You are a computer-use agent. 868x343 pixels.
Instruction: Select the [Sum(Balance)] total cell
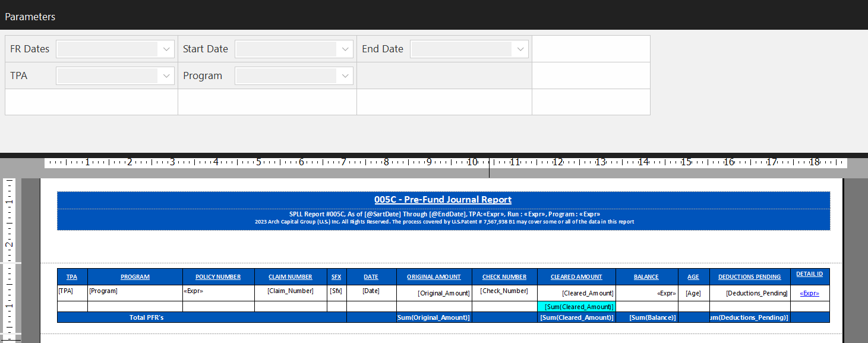(x=647, y=317)
